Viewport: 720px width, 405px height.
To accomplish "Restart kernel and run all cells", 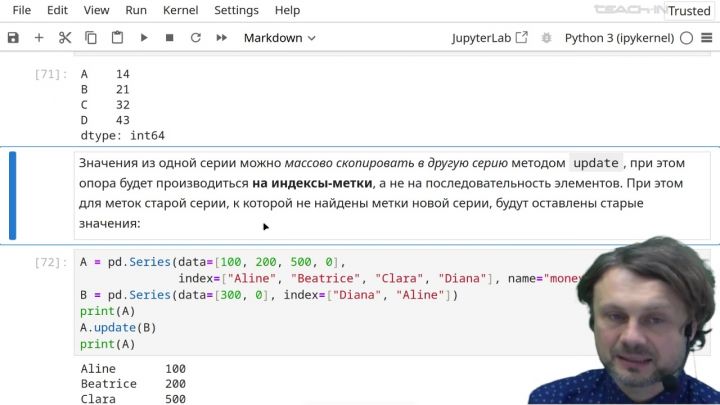I will pyautogui.click(x=221, y=38).
